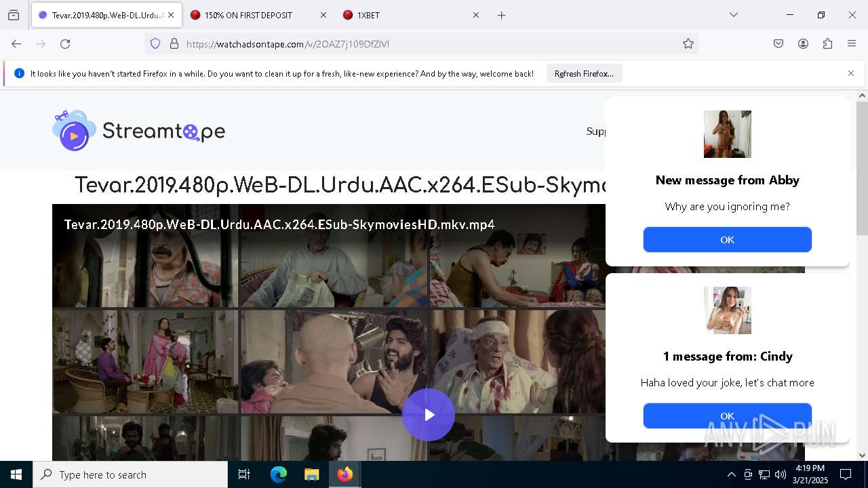Open Extensions puzzle icon

(x=827, y=44)
